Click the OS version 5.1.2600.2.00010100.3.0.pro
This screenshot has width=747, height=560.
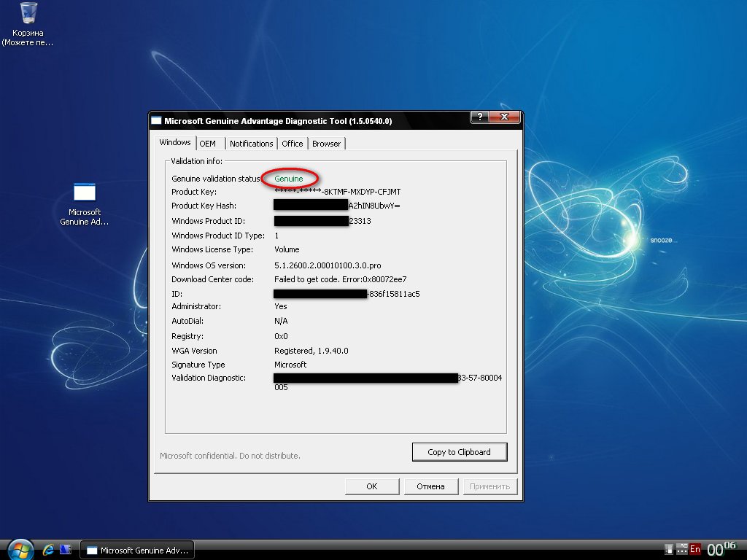tap(328, 265)
